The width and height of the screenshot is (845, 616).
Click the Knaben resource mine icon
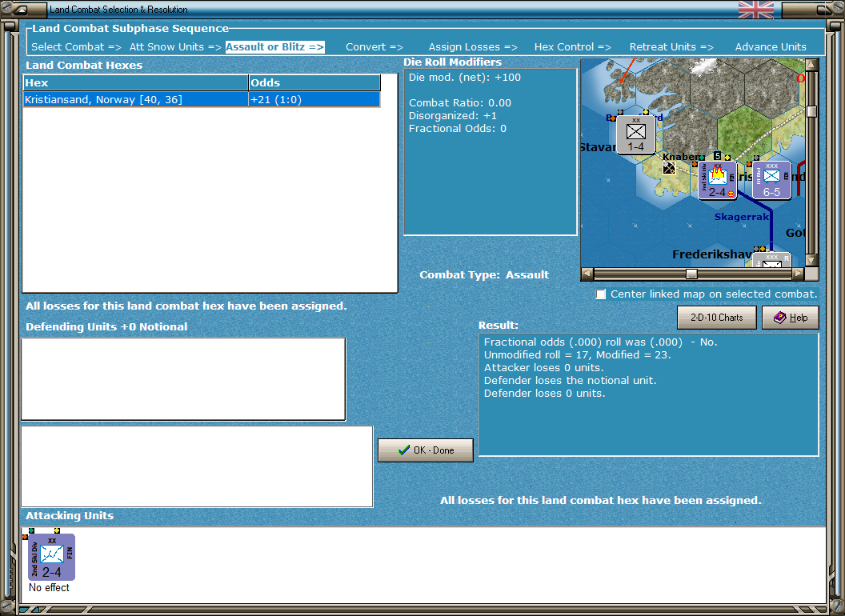click(669, 168)
